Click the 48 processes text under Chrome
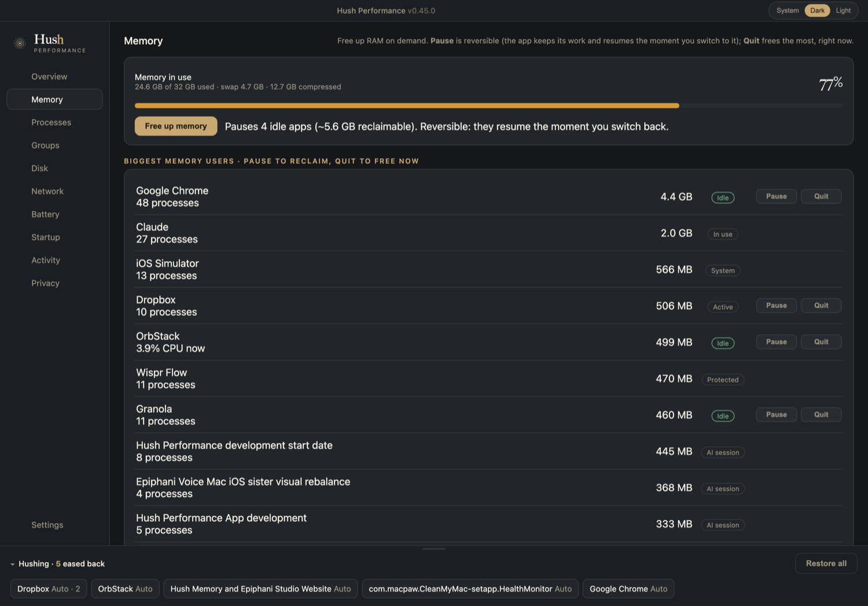The image size is (868, 606). pyautogui.click(x=167, y=203)
